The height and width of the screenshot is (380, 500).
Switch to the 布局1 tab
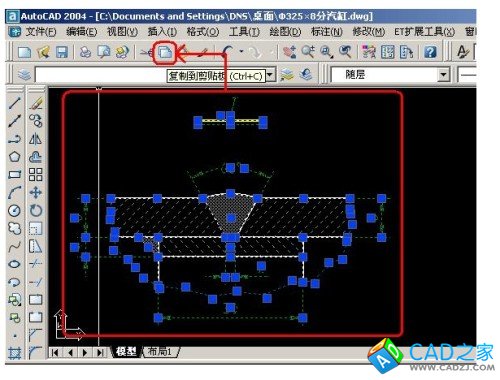coord(161,351)
